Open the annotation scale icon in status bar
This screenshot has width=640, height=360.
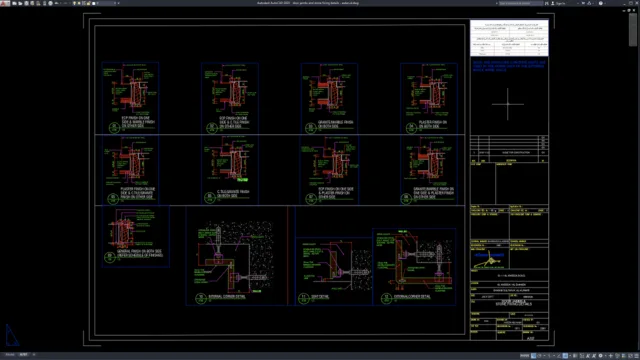click(x=588, y=356)
